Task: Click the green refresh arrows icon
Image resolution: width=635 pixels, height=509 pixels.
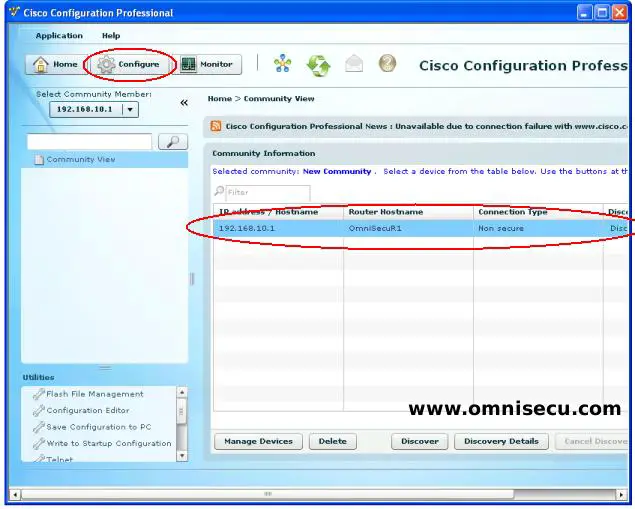Action: [x=318, y=65]
